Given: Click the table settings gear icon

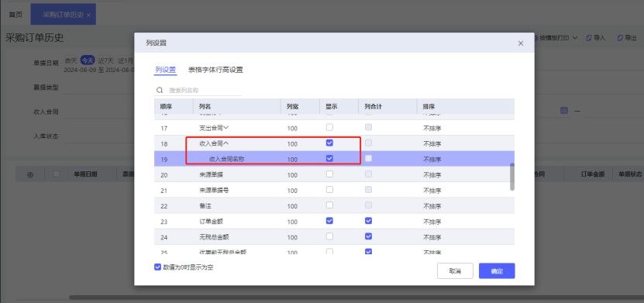Looking at the screenshot, I should (x=30, y=174).
